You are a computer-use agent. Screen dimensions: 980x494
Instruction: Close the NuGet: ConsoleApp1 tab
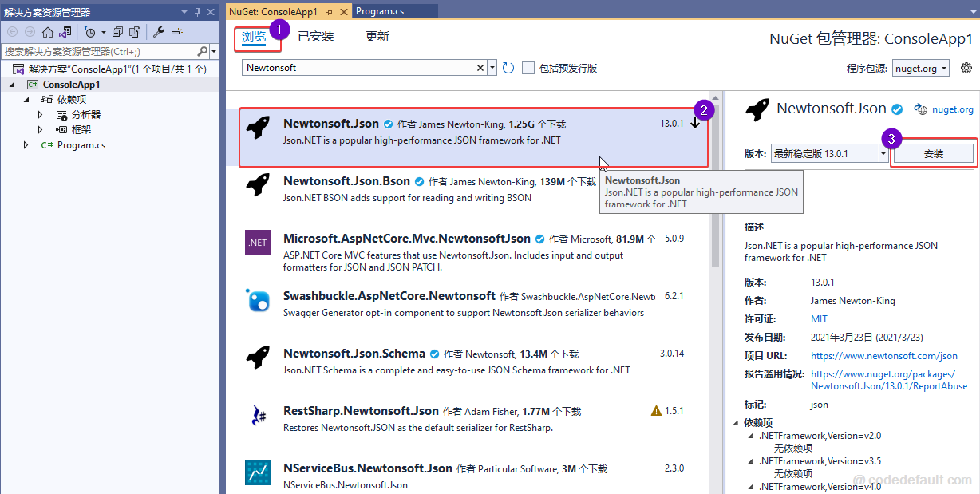(342, 12)
